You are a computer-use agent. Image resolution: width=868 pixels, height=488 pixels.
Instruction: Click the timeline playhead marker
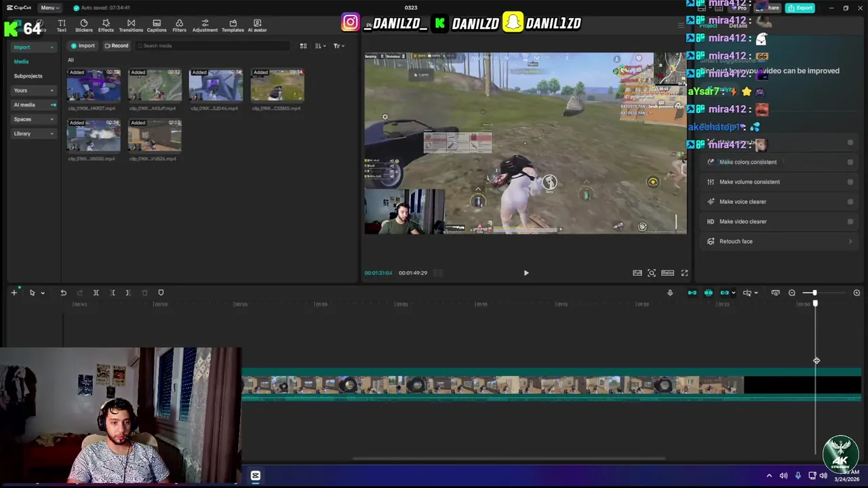815,304
